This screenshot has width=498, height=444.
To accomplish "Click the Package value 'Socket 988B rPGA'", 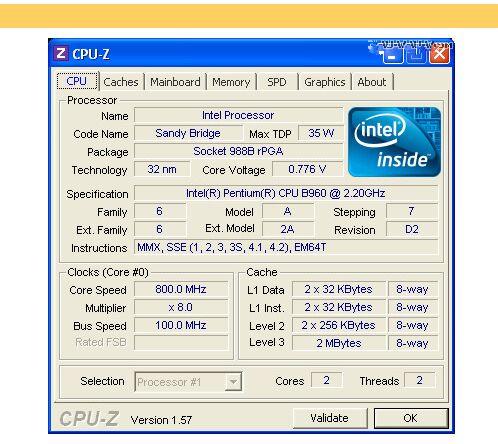I will [x=238, y=151].
